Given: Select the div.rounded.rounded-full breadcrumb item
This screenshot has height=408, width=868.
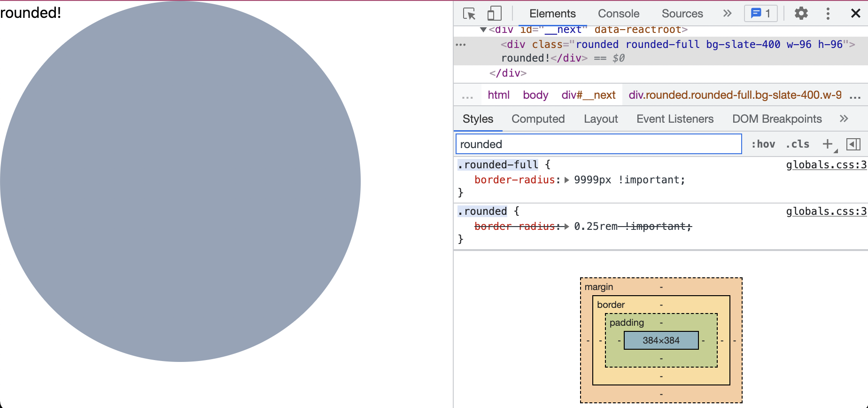Looking at the screenshot, I should (x=735, y=95).
